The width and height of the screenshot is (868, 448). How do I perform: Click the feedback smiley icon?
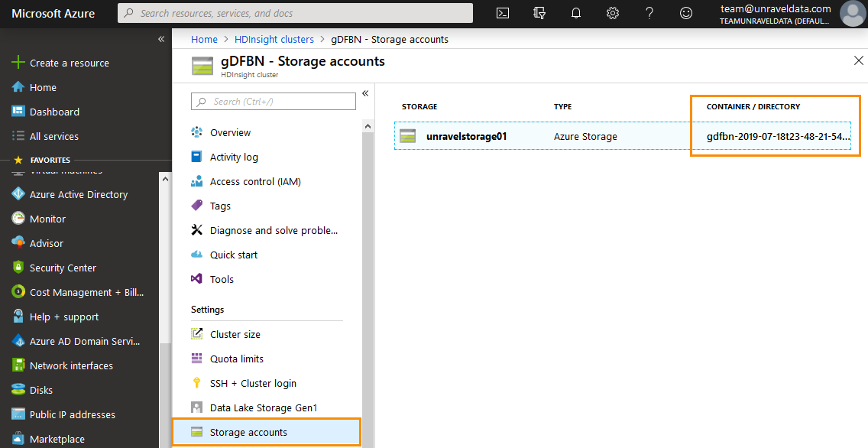(x=686, y=13)
